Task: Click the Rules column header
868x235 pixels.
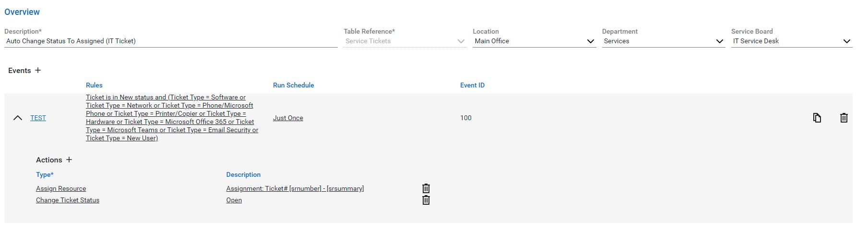Action: click(x=94, y=85)
